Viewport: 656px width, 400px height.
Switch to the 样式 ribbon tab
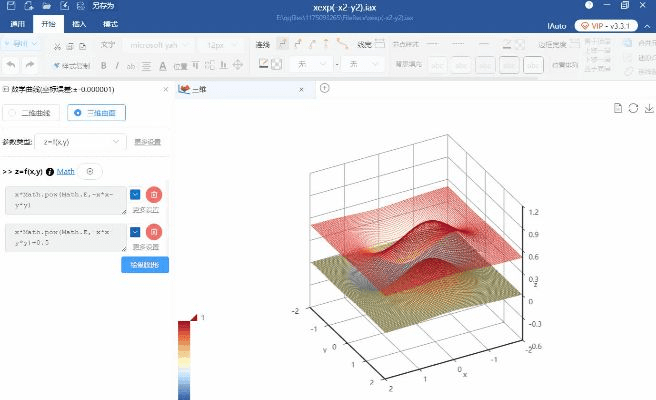coord(113,24)
